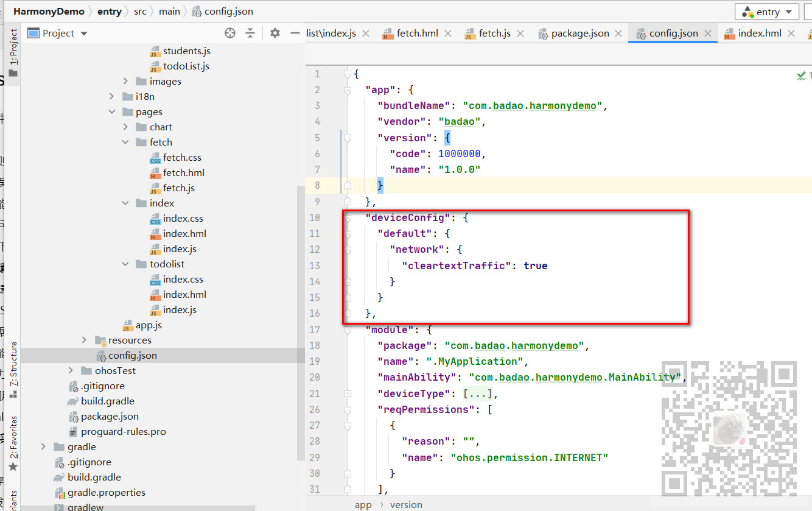Select proguard-rules.pro file icon
The height and width of the screenshot is (511, 812).
pos(73,432)
